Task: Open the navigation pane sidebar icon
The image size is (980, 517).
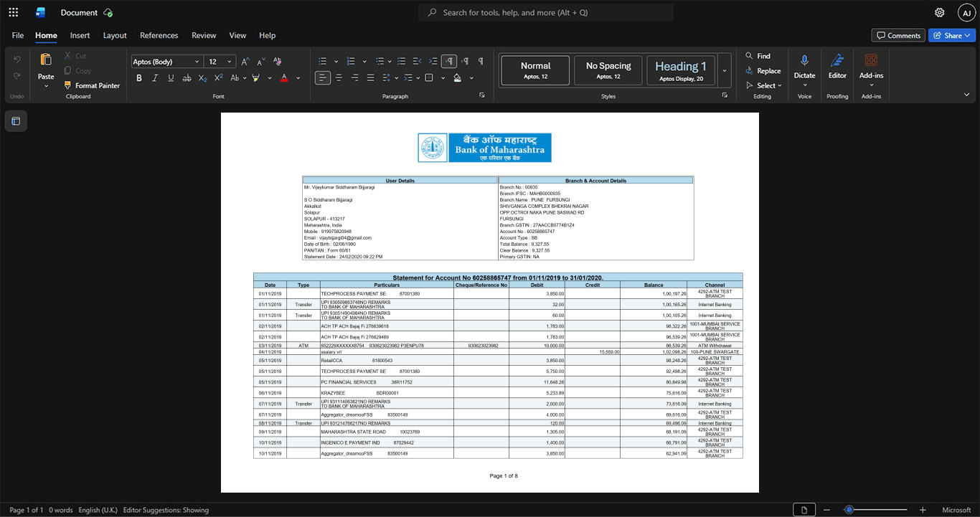Action: point(16,121)
